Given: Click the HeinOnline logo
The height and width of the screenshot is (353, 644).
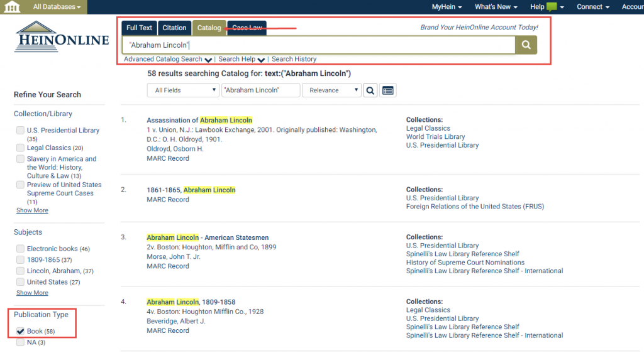Looking at the screenshot, I should tap(62, 37).
